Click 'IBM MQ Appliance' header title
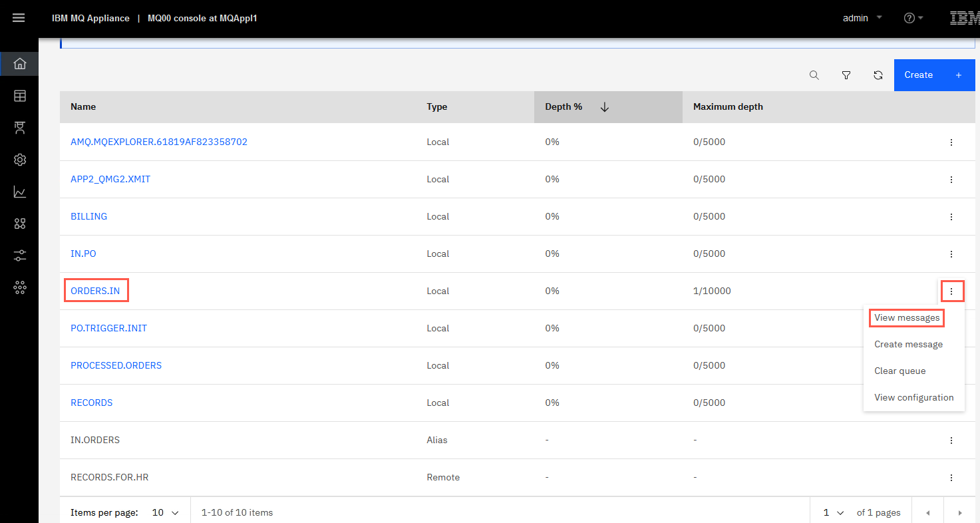 pyautogui.click(x=90, y=18)
